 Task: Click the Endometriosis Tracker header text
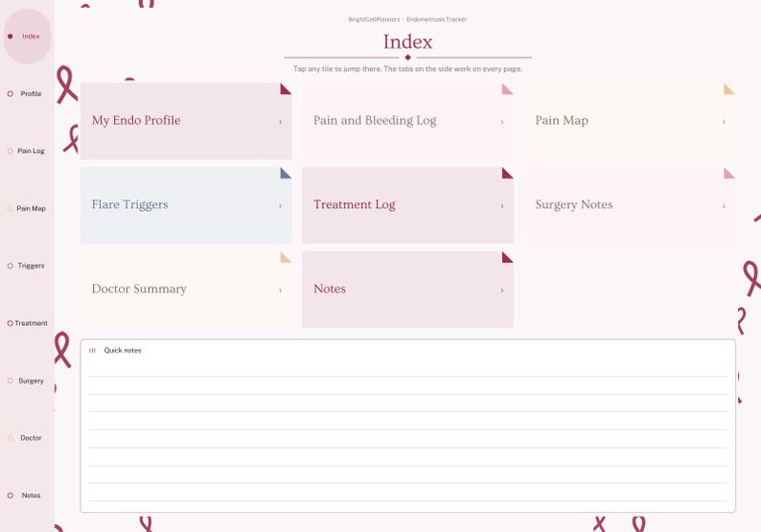tap(437, 19)
